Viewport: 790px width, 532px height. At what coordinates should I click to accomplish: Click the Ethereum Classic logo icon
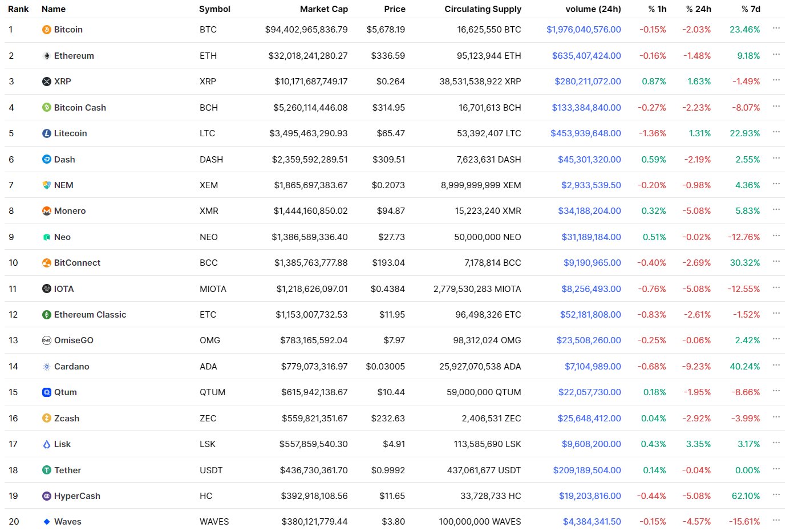coord(47,315)
